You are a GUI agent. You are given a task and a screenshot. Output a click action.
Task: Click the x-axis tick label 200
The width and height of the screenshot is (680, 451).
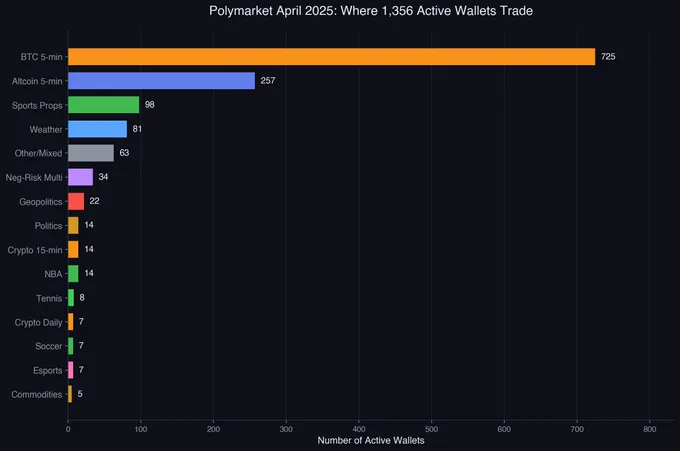point(213,429)
